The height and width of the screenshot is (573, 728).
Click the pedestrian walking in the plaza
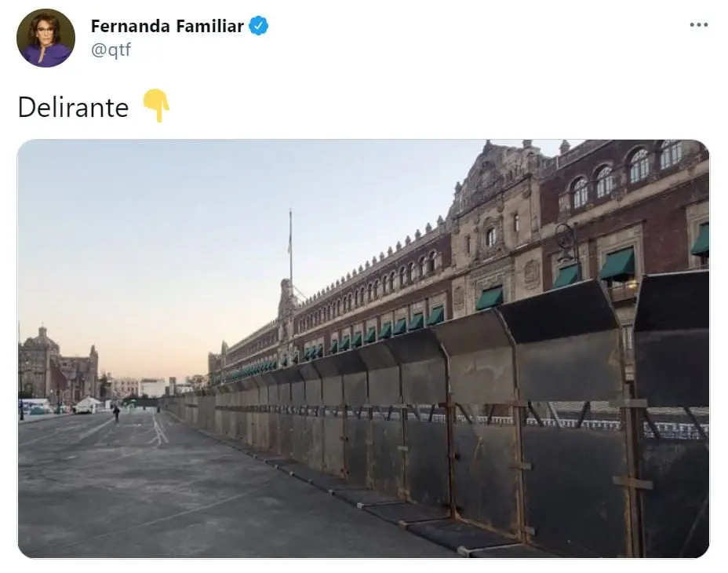point(117,413)
